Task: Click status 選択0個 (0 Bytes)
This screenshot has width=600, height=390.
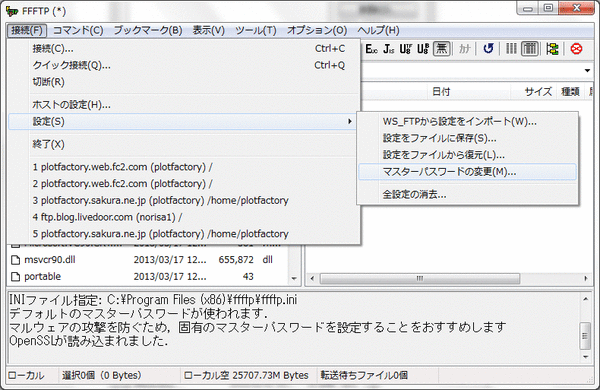Action: (102, 375)
